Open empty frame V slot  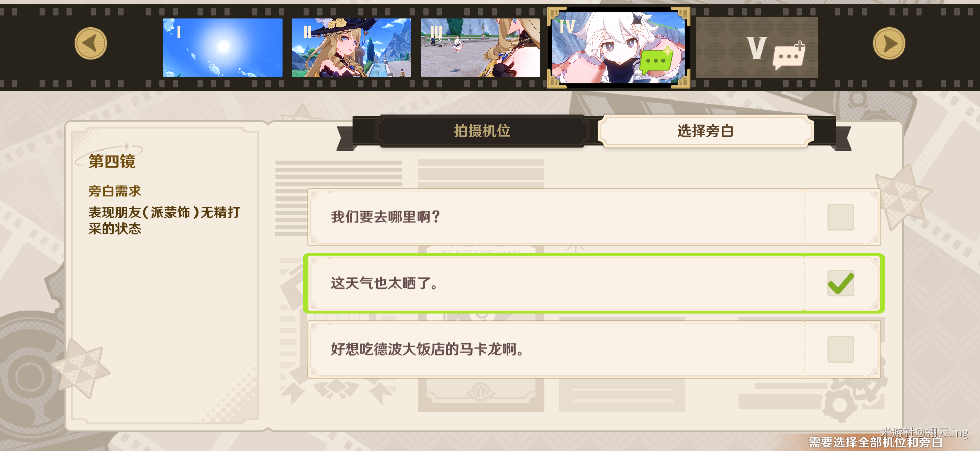(757, 47)
